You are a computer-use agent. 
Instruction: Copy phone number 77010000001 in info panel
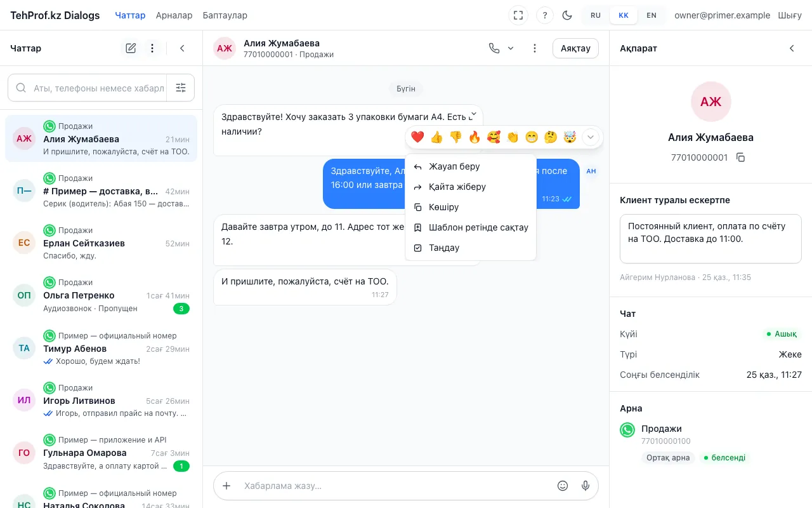click(740, 157)
